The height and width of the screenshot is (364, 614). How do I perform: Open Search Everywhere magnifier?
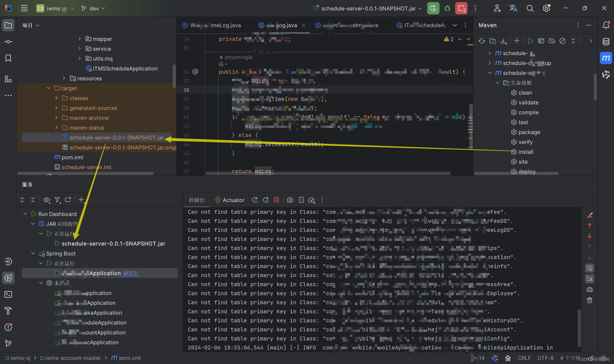(x=530, y=8)
